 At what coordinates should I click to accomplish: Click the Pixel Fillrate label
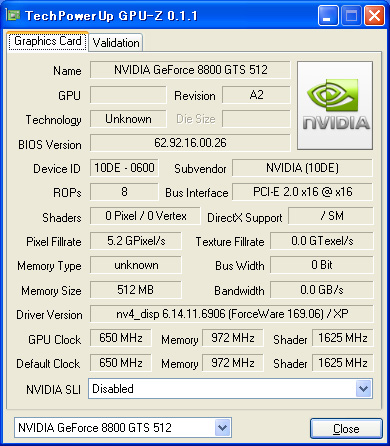coord(54,242)
